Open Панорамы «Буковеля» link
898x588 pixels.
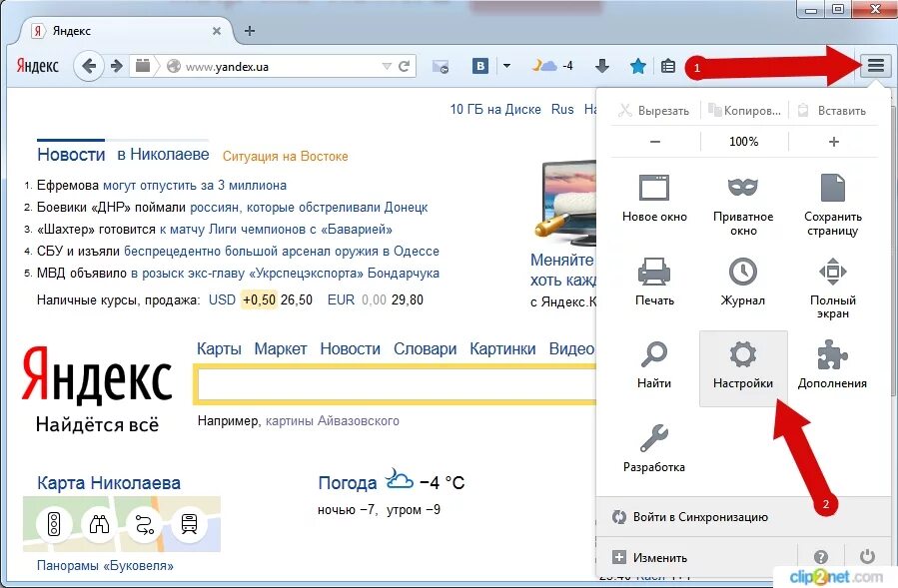[105, 566]
